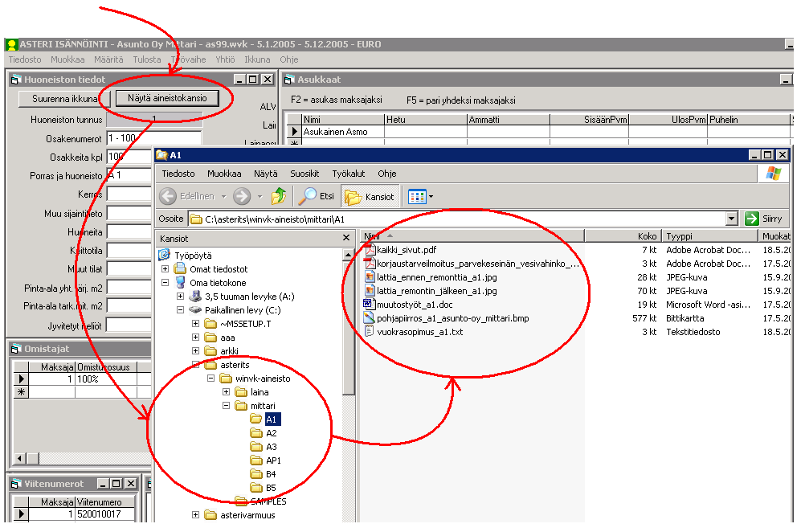Click the 100% Omistusosuus cell

[106, 379]
